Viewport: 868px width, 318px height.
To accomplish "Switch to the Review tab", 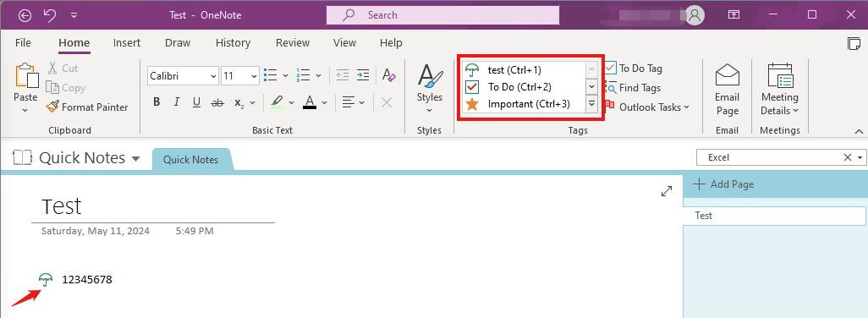I will 293,42.
